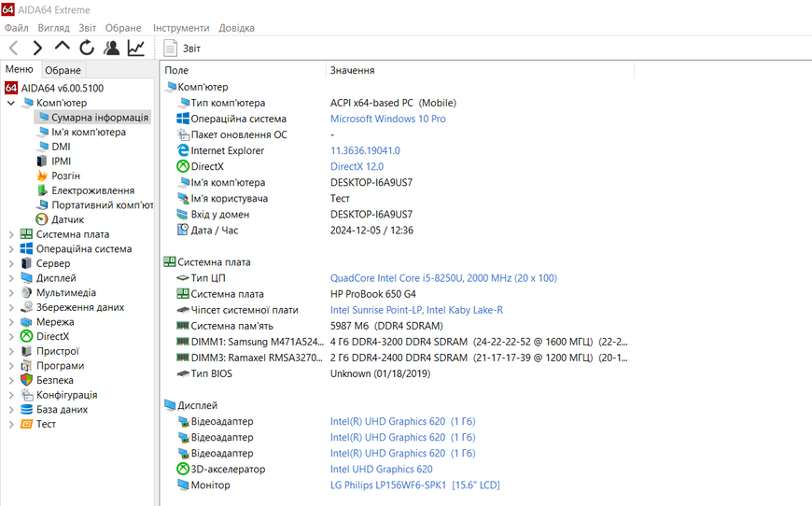Expand the Сервер tree node
The height and width of the screenshot is (506, 812).
pyautogui.click(x=11, y=263)
